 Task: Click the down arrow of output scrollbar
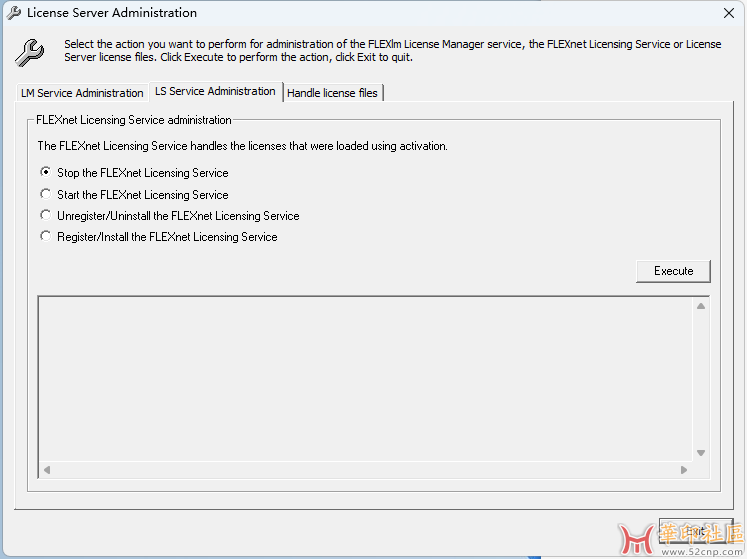tap(701, 453)
